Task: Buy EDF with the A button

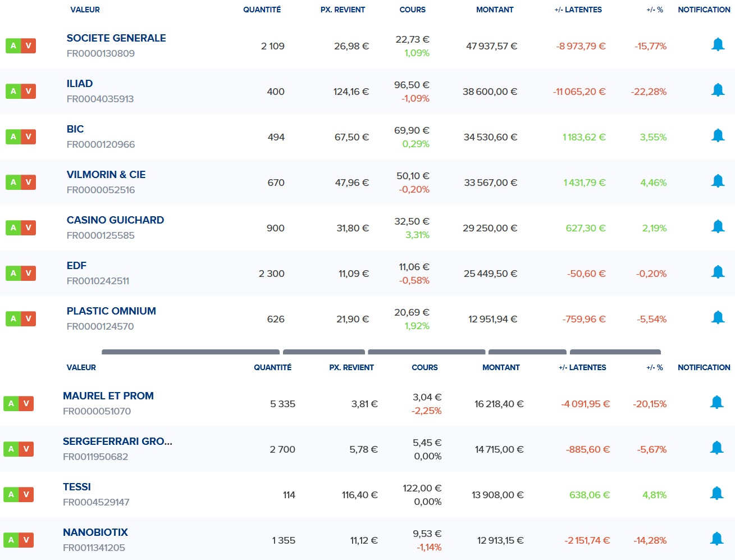Action: coord(13,274)
